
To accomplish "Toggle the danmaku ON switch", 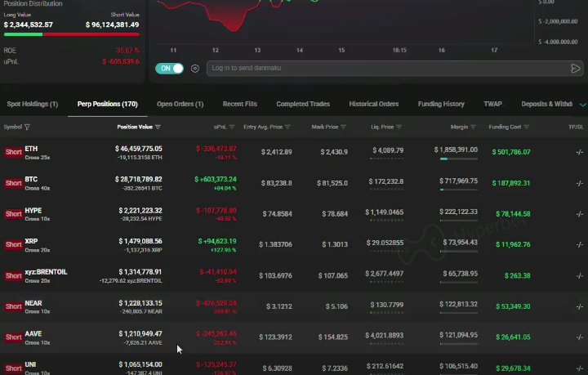I will pos(170,69).
